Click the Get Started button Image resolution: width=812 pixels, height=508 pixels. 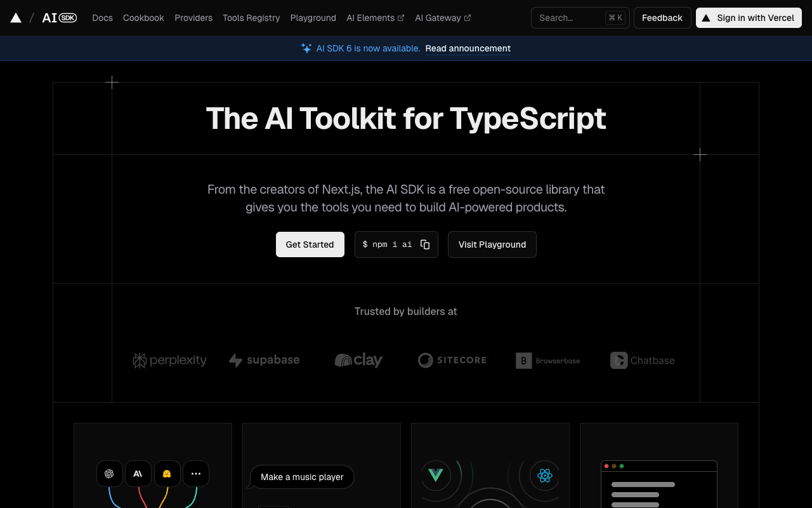point(310,244)
